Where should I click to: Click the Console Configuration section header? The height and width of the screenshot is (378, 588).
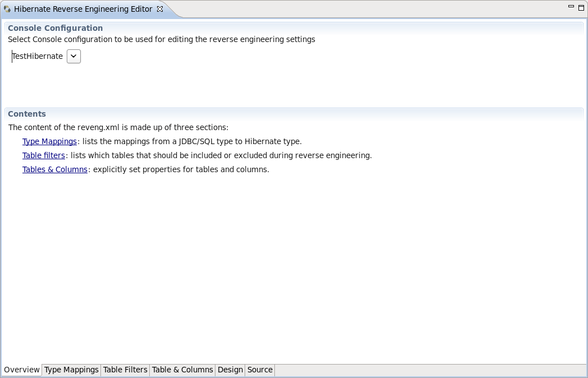click(54, 28)
